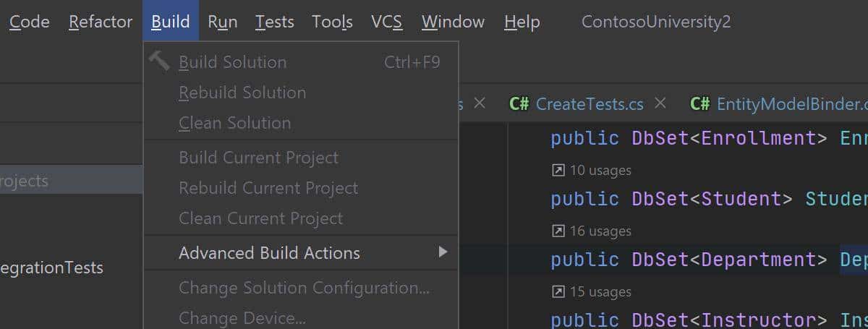Select Change Solution Configuration… option

(x=304, y=288)
